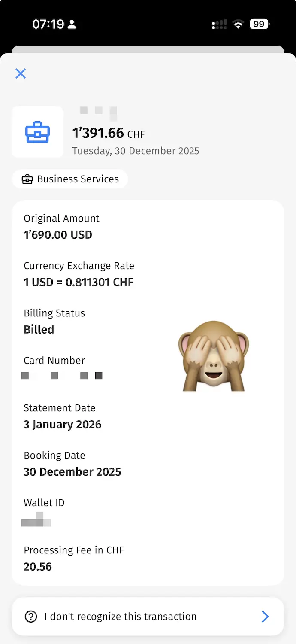
Task: Tap the person icon in the status bar
Action: [72, 24]
